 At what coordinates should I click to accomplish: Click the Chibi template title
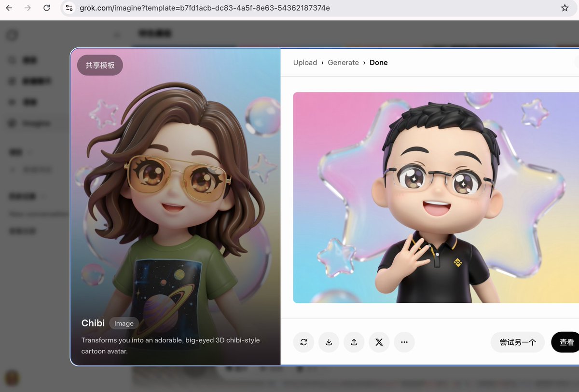pos(93,323)
